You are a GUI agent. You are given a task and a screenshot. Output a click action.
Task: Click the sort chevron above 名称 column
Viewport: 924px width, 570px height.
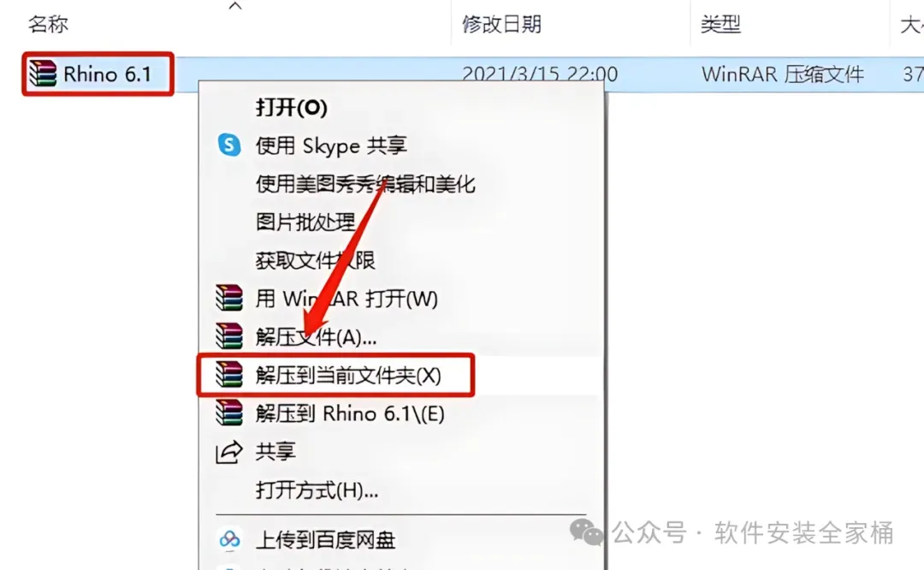[x=235, y=6]
